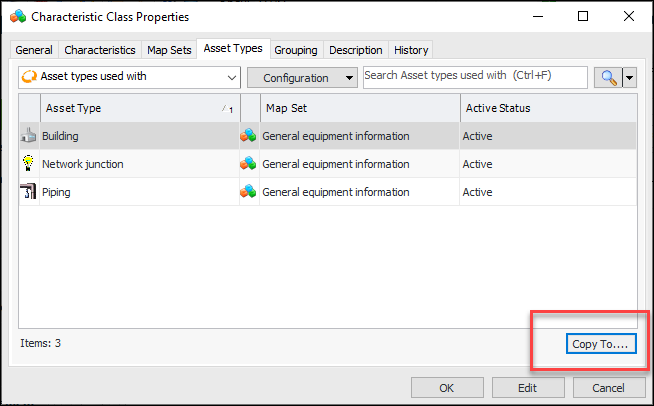This screenshot has width=654, height=406.
Task: Click the title bar application icon
Action: pyautogui.click(x=18, y=17)
